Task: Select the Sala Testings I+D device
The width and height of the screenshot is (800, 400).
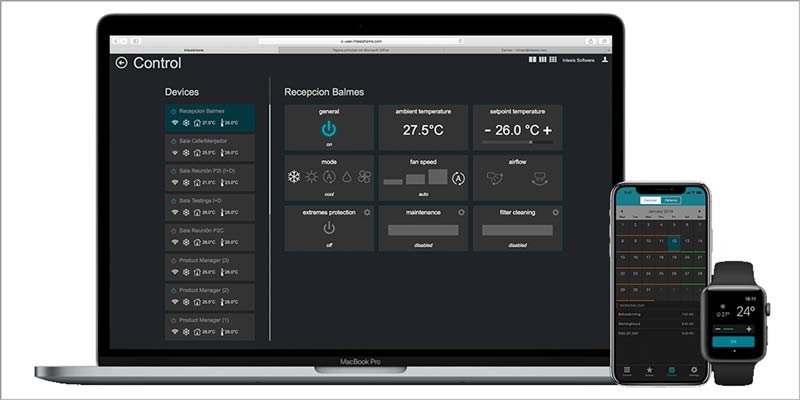Action: 210,207
